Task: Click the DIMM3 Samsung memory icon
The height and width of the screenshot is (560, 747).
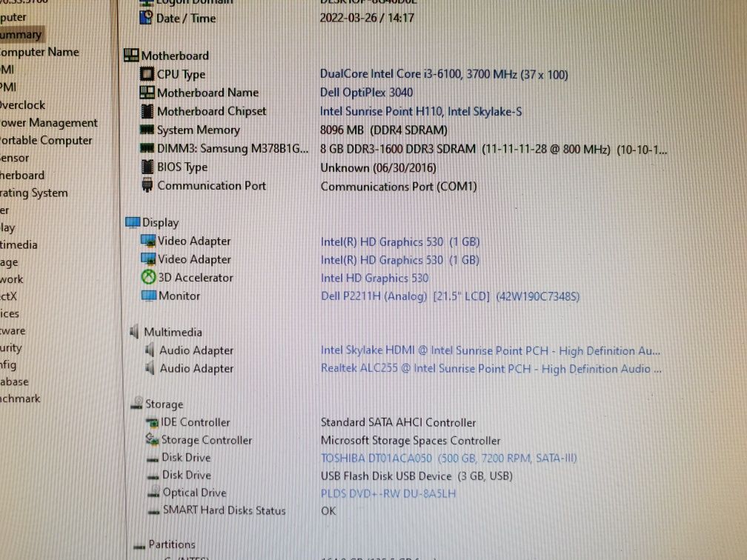Action: [147, 148]
